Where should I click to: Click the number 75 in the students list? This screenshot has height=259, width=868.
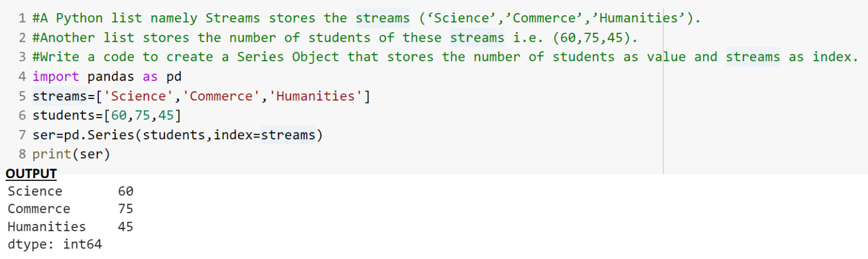pyautogui.click(x=143, y=115)
